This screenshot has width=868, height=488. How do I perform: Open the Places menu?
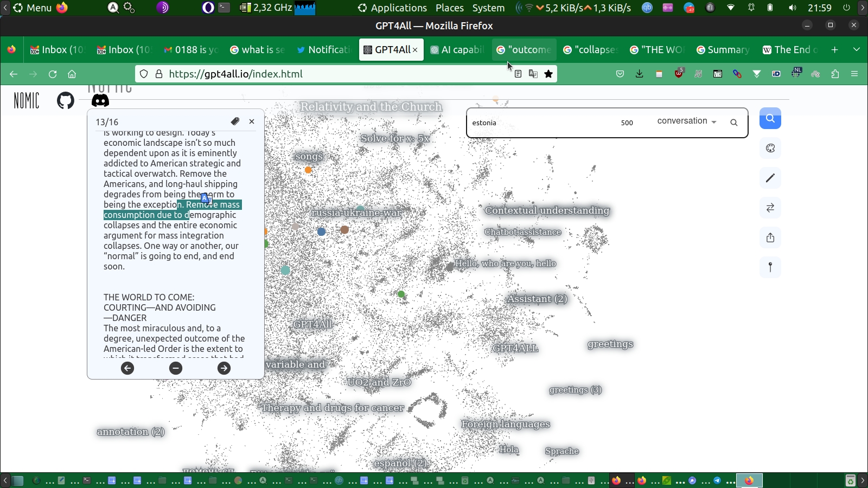click(x=450, y=8)
